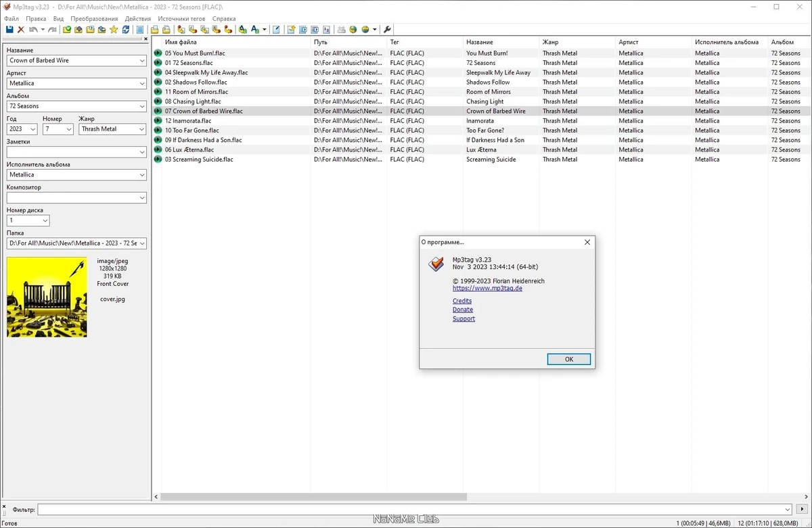Click the Tag - Tag conversion icon
812x528 pixels.
pyautogui.click(x=227, y=30)
